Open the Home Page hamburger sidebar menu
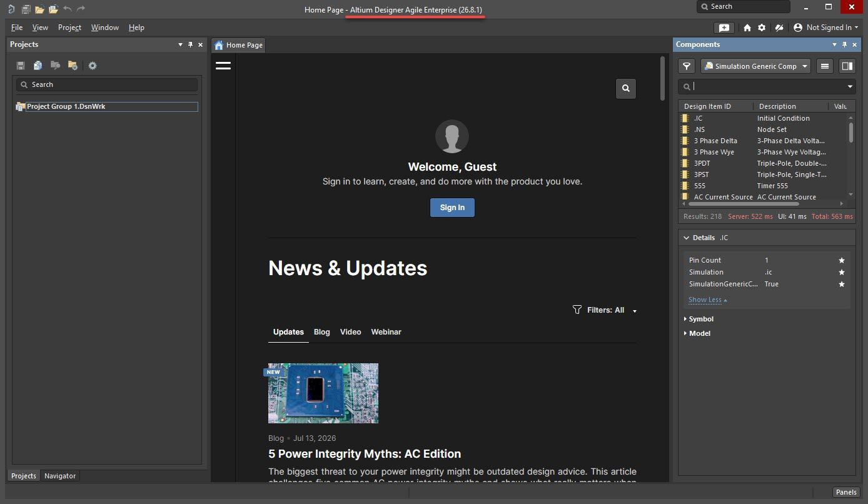868x504 pixels. pos(223,65)
